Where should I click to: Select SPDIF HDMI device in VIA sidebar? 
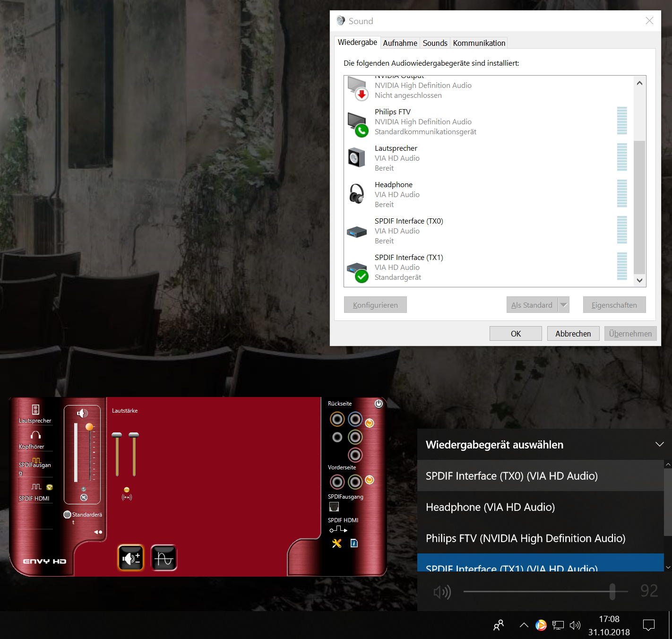coord(35,492)
